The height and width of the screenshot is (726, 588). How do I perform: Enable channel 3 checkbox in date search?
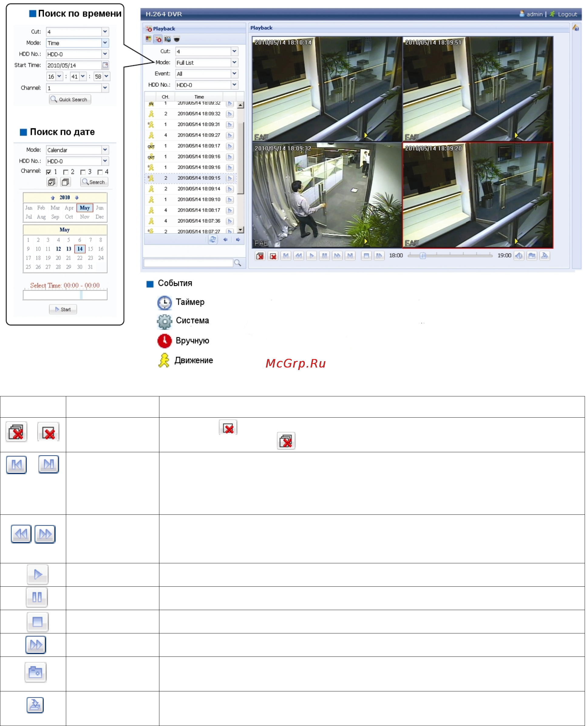[x=83, y=172]
